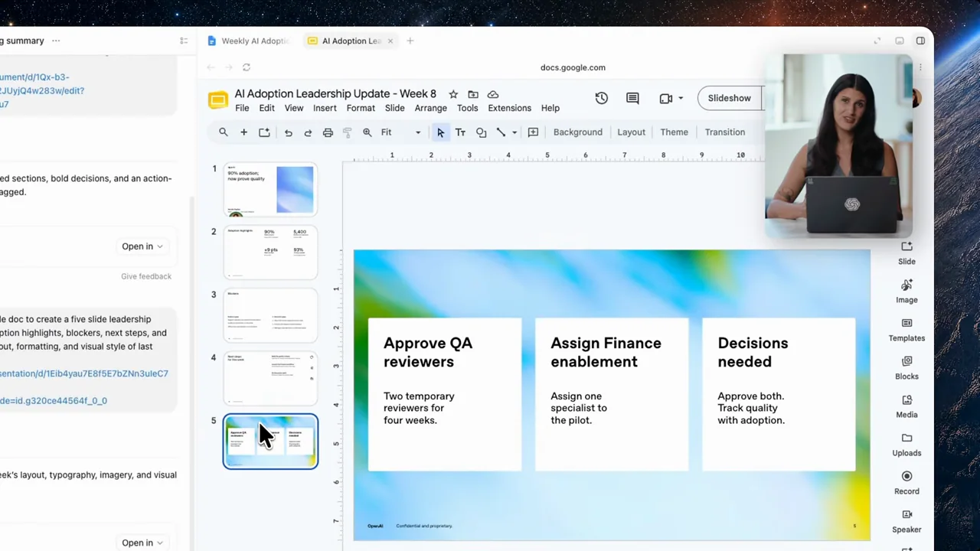This screenshot has height=551, width=980.
Task: Open the Extensions menu
Action: coord(509,108)
